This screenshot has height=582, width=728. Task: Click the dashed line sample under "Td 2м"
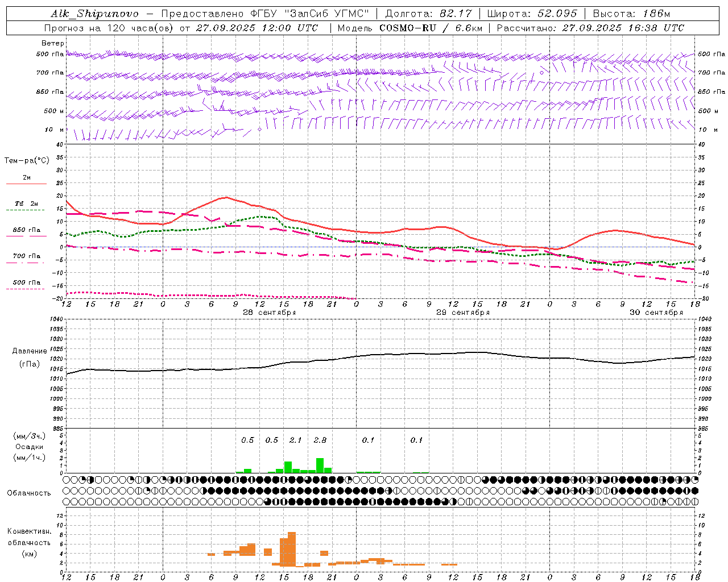coord(26,210)
